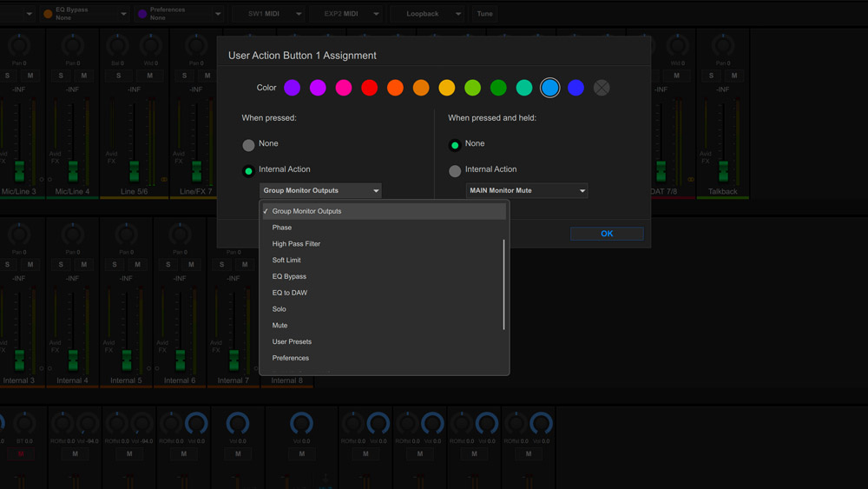Select None under When pressed and held
The image size is (868, 489).
click(x=455, y=145)
